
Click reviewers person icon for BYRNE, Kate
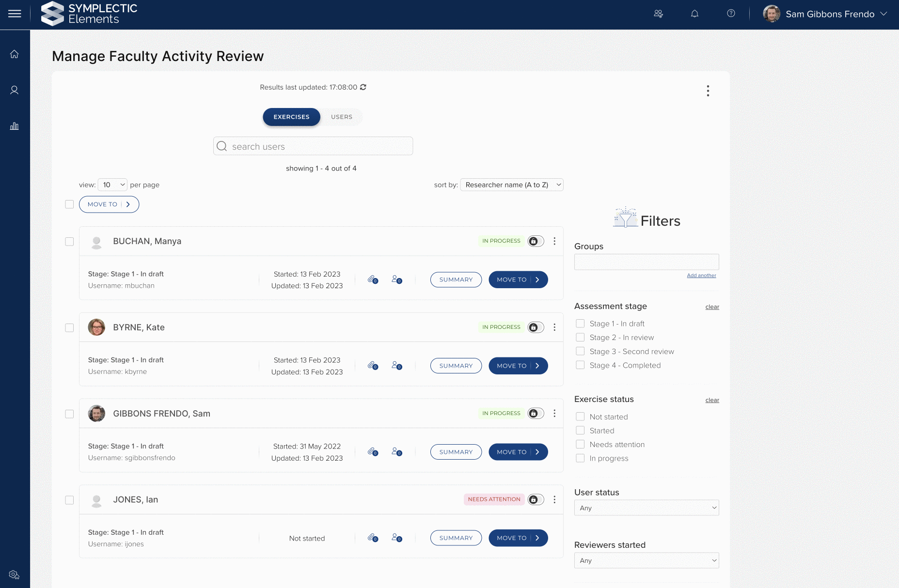[396, 366]
